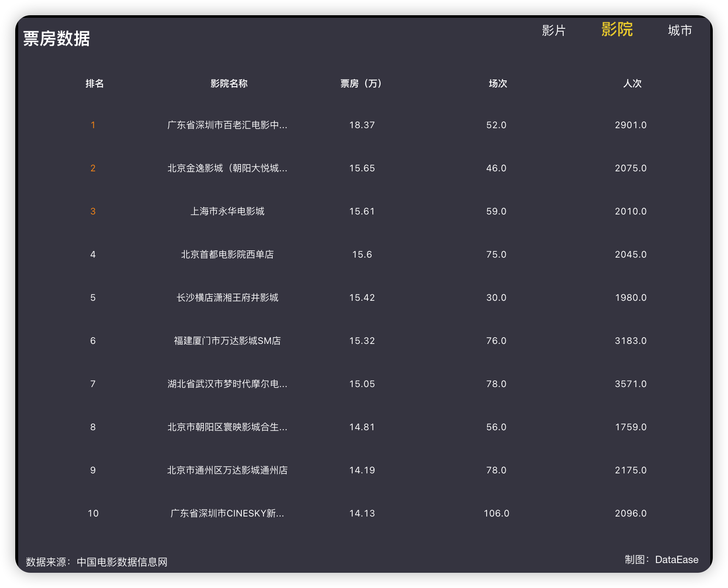Select attendance value 2010.0
This screenshot has width=728, height=588.
[x=631, y=212]
